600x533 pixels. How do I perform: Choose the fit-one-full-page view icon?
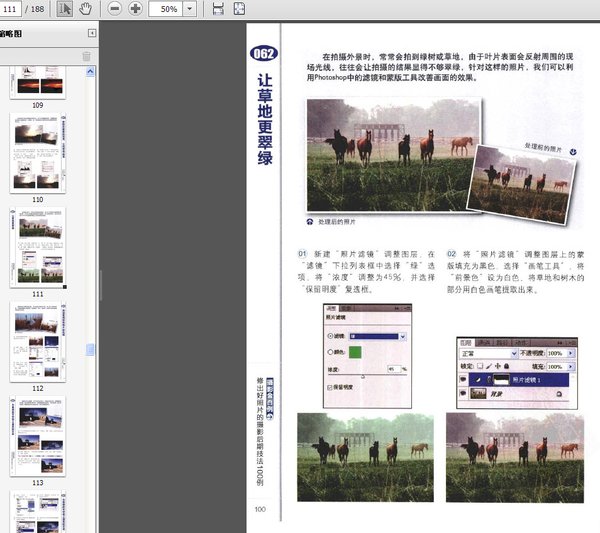(239, 8)
